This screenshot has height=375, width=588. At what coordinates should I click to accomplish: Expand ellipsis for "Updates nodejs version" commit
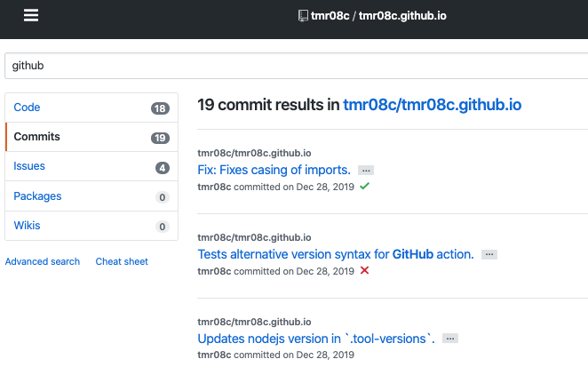tap(450, 339)
